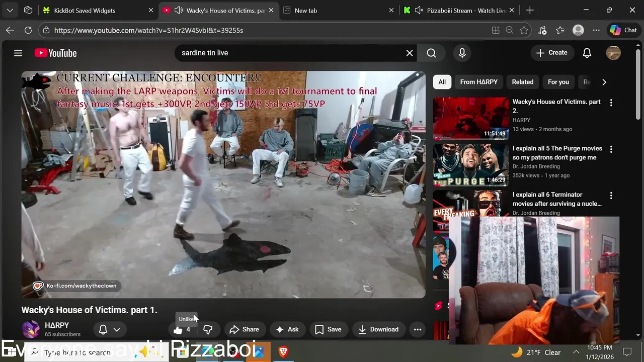Select the From HΔRPY filter chip

pyautogui.click(x=478, y=82)
